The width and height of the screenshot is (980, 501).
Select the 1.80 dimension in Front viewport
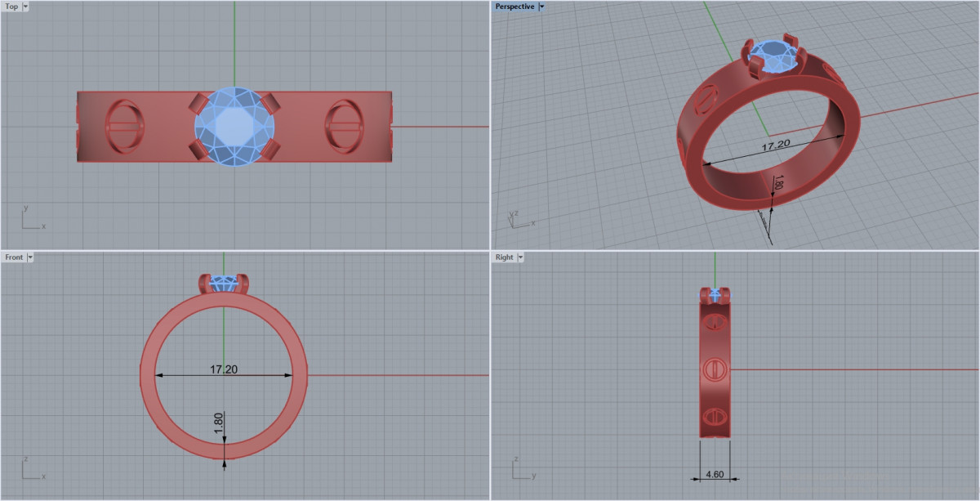(218, 423)
